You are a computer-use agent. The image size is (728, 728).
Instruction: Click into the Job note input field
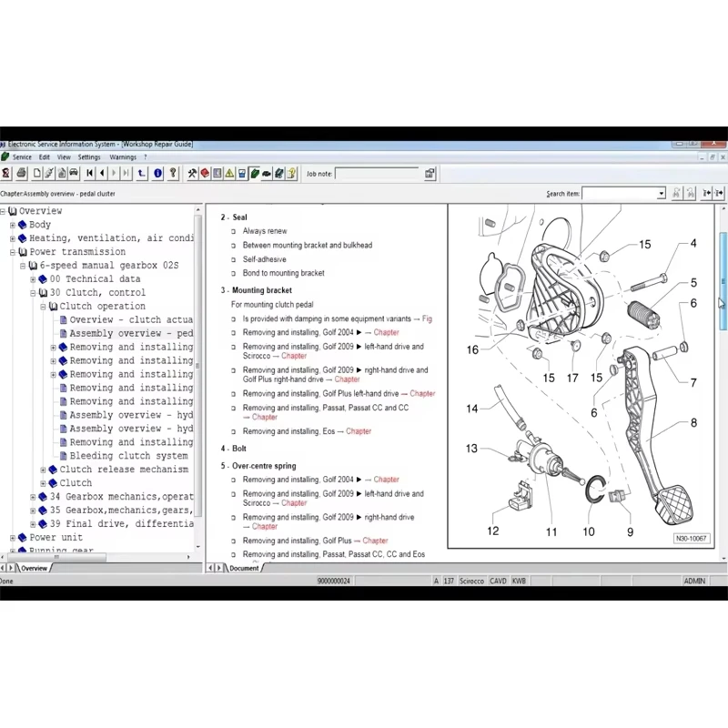coord(377,174)
